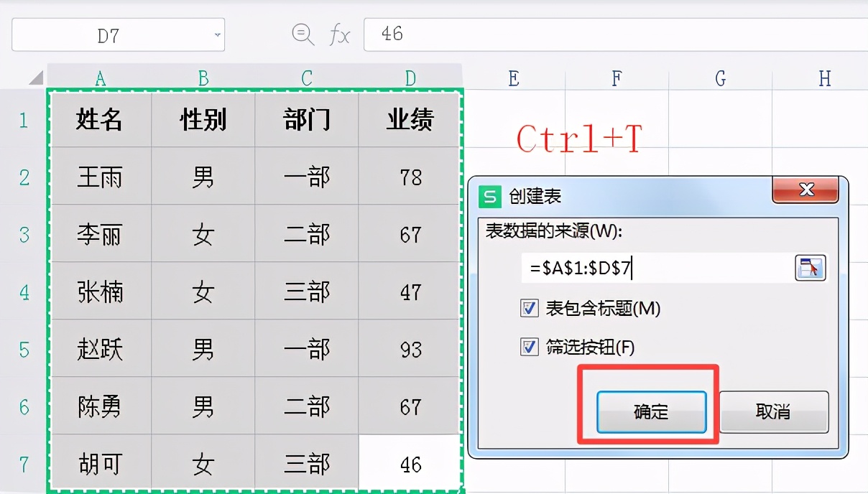This screenshot has height=494, width=868.
Task: Select column header A
Action: coord(101,78)
